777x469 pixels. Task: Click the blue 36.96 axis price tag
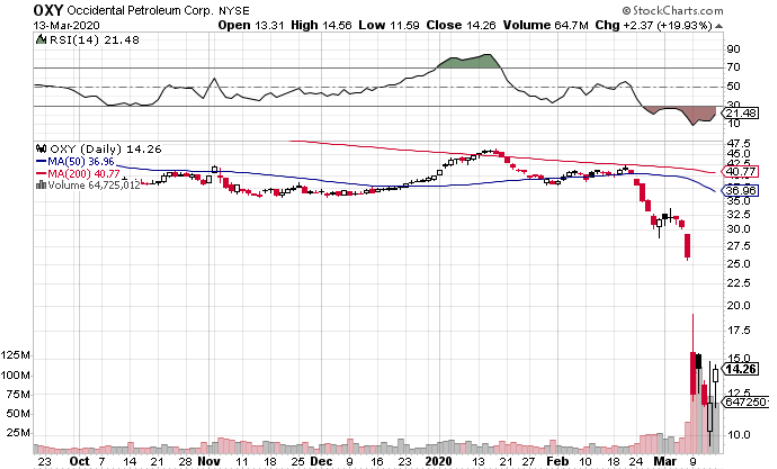click(x=740, y=190)
